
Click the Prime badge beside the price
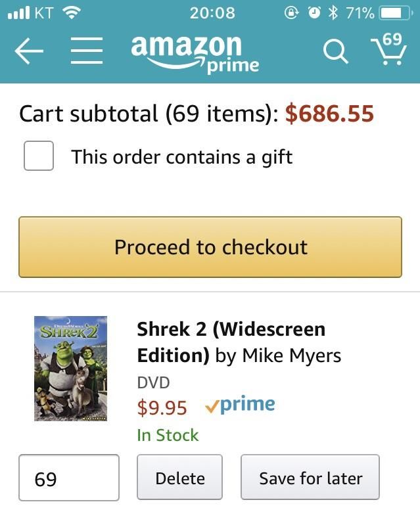(240, 405)
